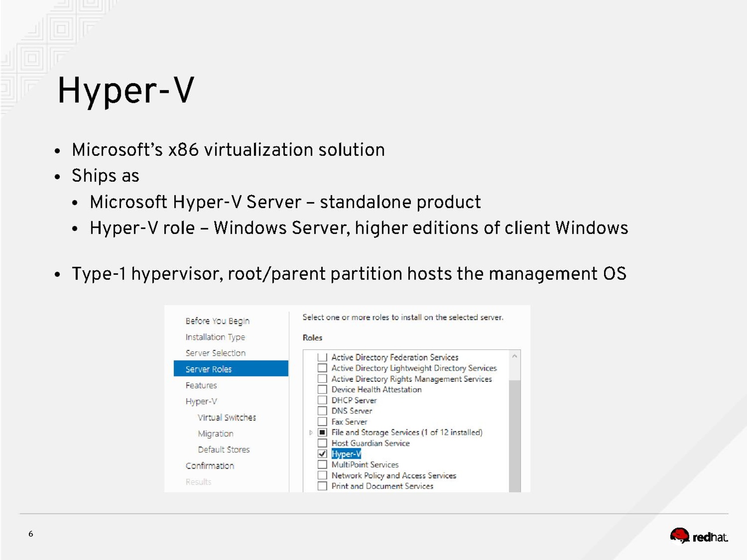Select the Server Selection wizard step

215,353
